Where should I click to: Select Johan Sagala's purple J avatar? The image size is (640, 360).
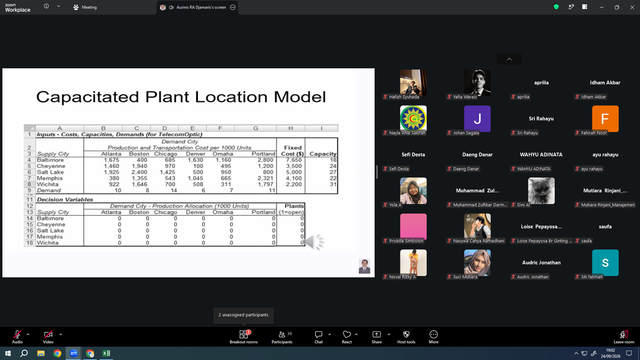click(x=477, y=119)
